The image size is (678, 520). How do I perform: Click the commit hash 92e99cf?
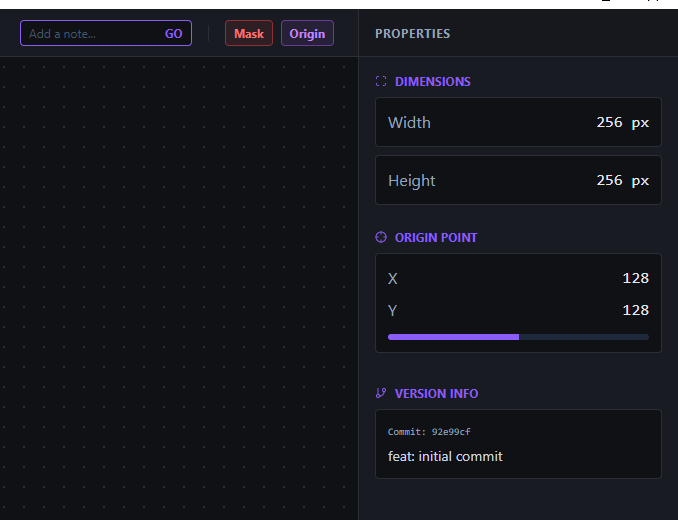[x=451, y=432]
